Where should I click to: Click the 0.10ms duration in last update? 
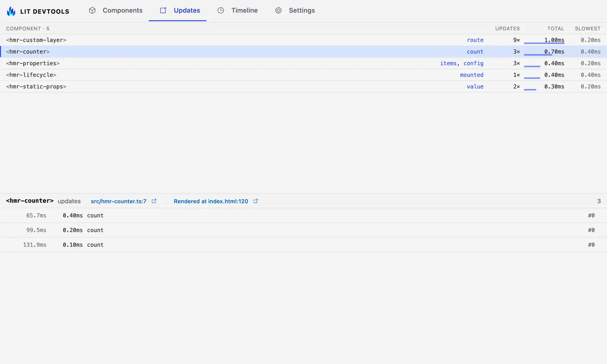tap(73, 245)
